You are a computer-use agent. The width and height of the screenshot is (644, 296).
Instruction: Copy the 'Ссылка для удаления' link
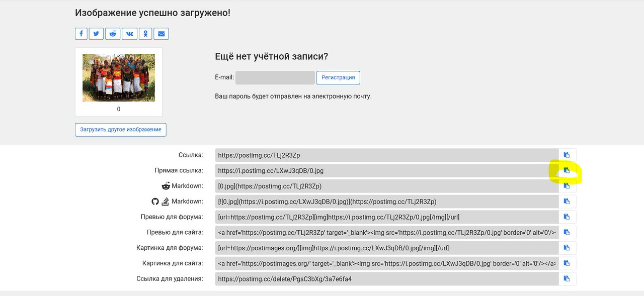[x=567, y=279]
